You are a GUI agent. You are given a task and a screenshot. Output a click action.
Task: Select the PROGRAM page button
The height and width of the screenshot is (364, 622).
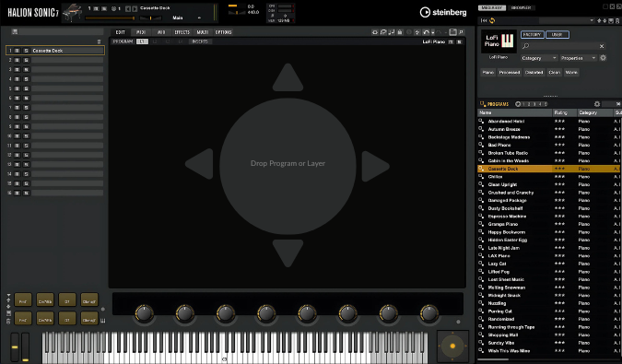pyautogui.click(x=123, y=41)
